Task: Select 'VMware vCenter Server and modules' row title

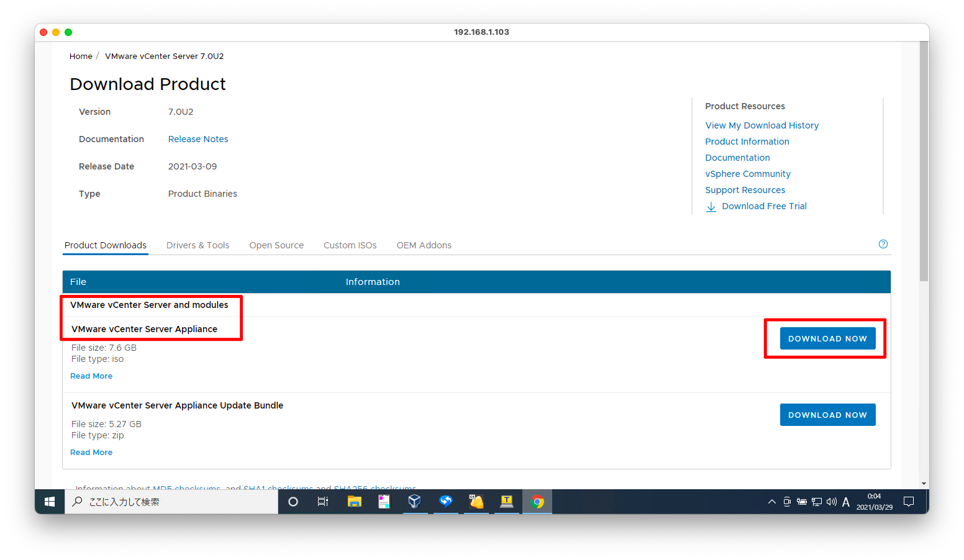Action: 149,305
